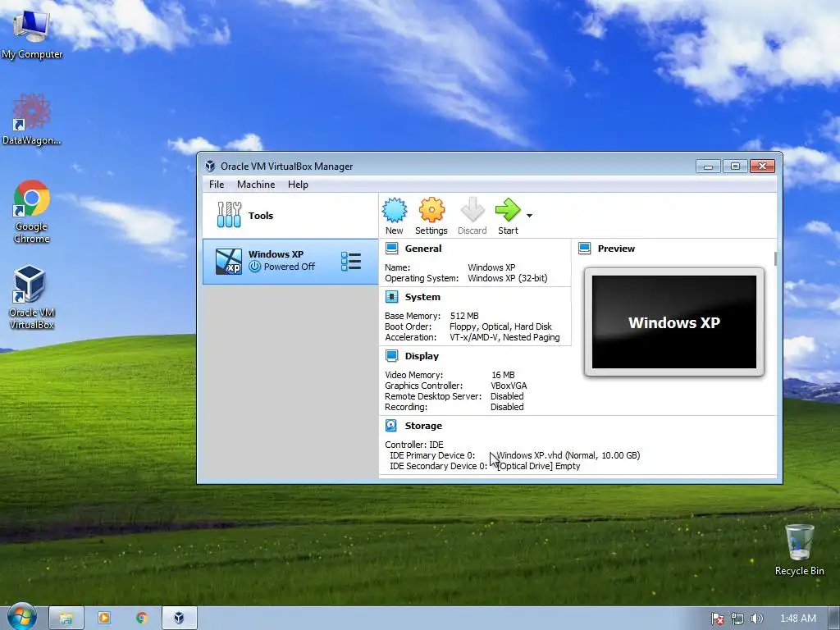Select the Windows XP virtual machine
This screenshot has height=630, width=840.
(290, 261)
